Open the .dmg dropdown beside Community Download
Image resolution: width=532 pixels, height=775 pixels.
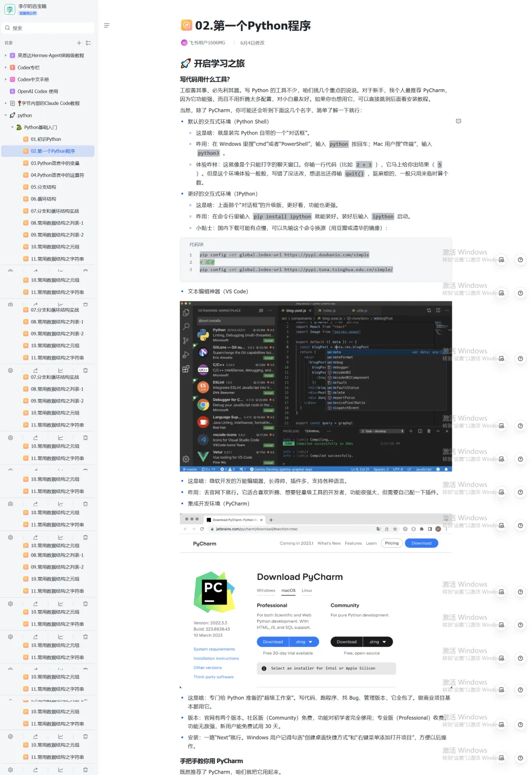(x=378, y=642)
